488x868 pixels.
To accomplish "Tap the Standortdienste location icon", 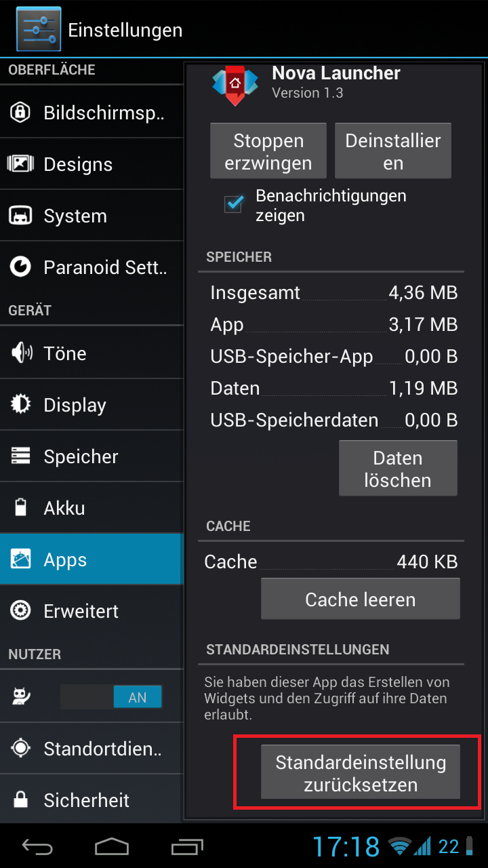I will point(21,748).
